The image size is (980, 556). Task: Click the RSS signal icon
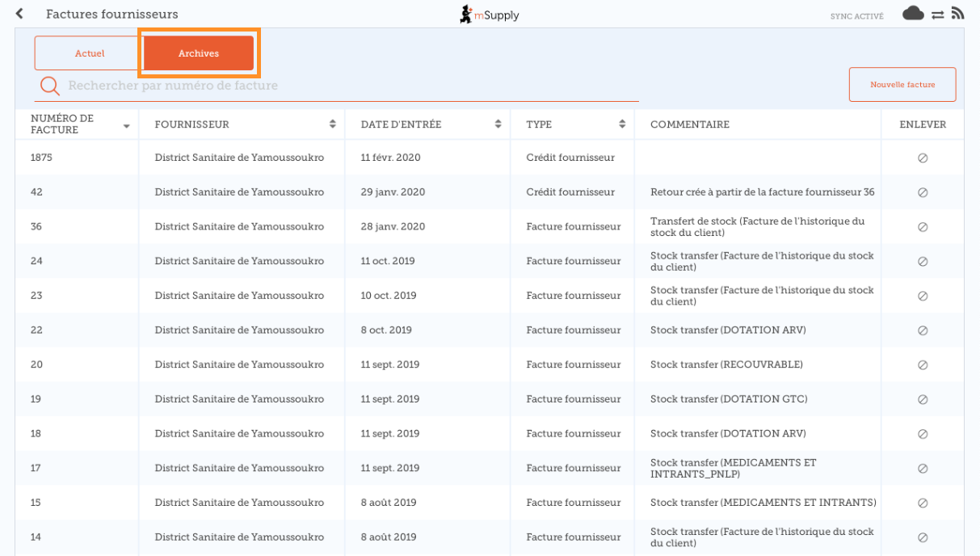coord(957,14)
